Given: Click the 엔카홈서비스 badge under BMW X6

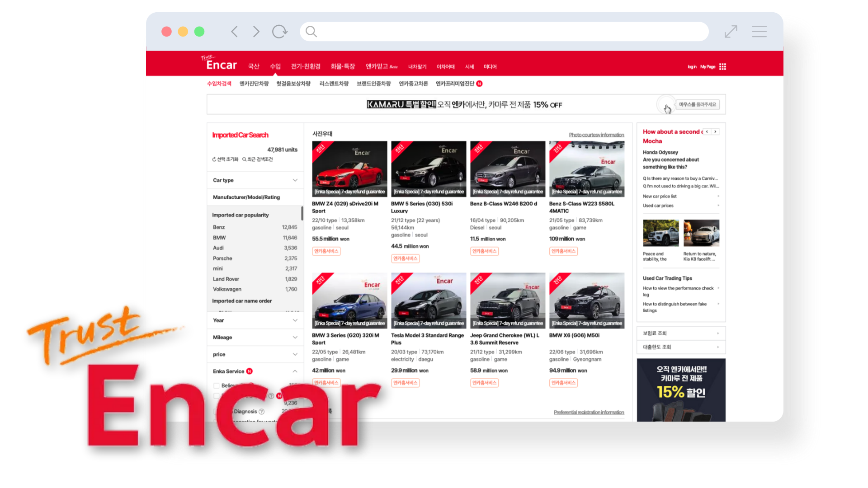Looking at the screenshot, I should pos(563,383).
